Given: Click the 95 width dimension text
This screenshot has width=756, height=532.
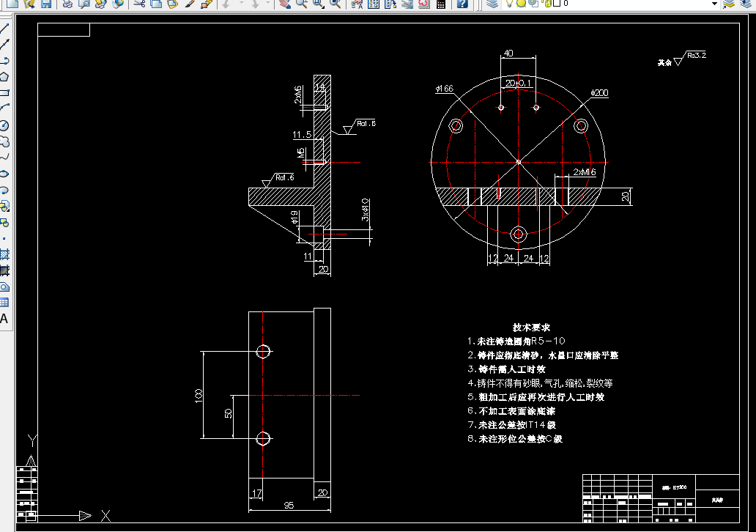Looking at the screenshot, I should (289, 505).
